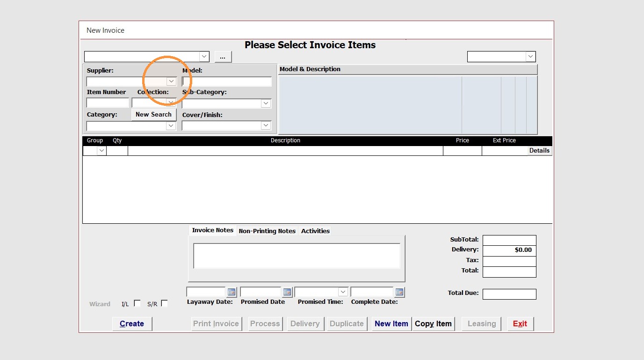Click into the Item Number field
This screenshot has width=644, height=360.
(x=108, y=103)
